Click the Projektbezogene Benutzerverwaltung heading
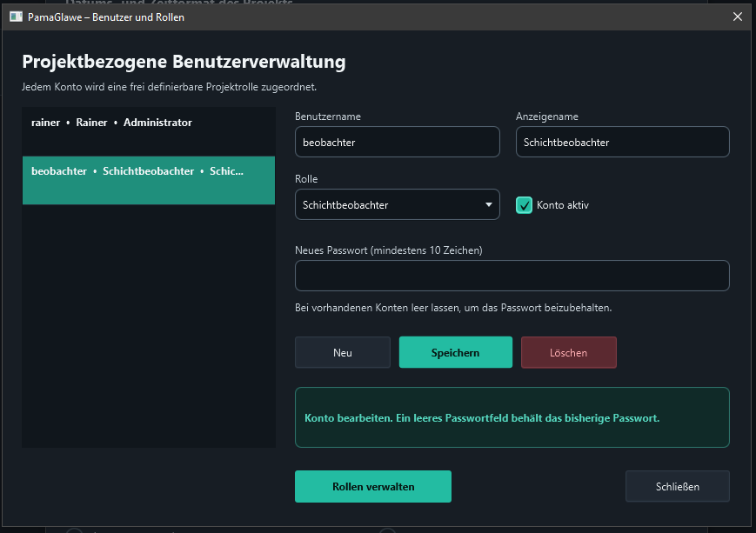Viewport: 756px width, 533px height. [184, 62]
